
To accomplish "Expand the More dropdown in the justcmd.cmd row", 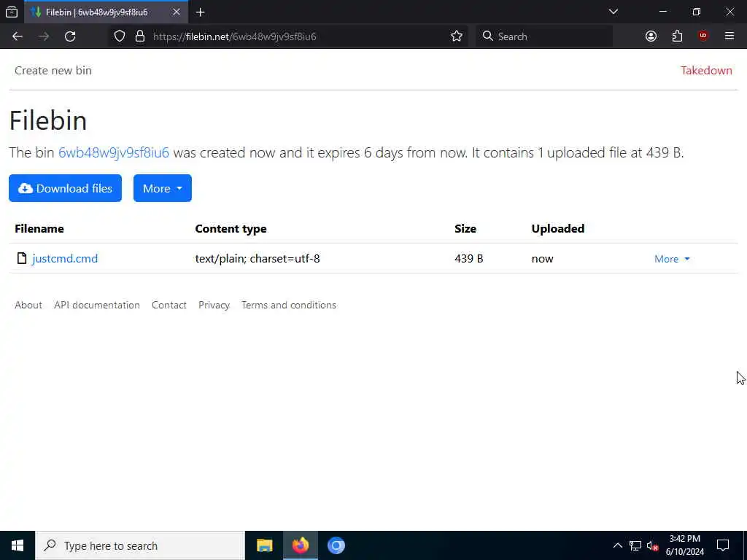I will 672,259.
